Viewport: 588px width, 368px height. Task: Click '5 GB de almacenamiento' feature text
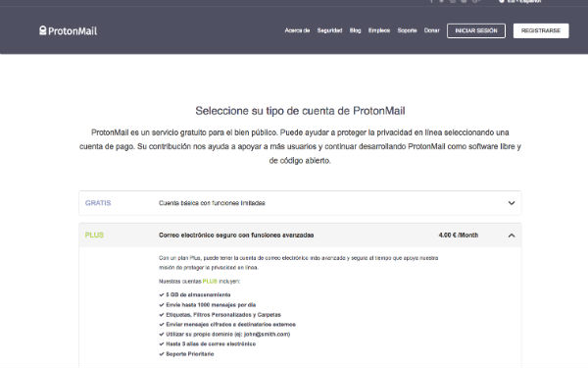pyautogui.click(x=198, y=294)
